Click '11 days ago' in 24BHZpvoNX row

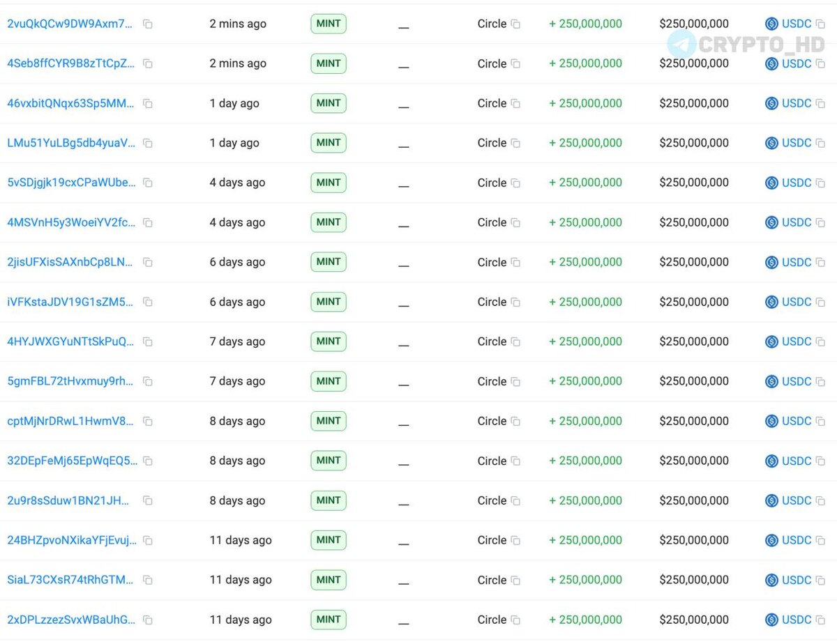point(241,540)
